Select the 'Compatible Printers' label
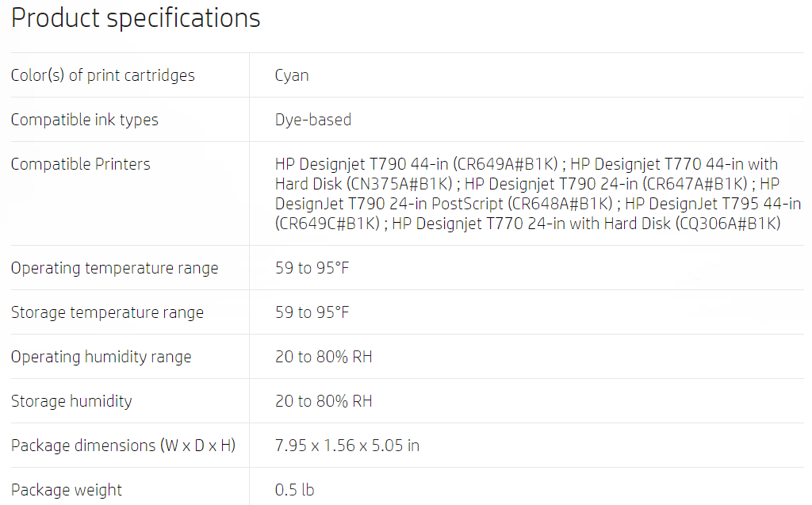This screenshot has width=812, height=505. point(80,164)
